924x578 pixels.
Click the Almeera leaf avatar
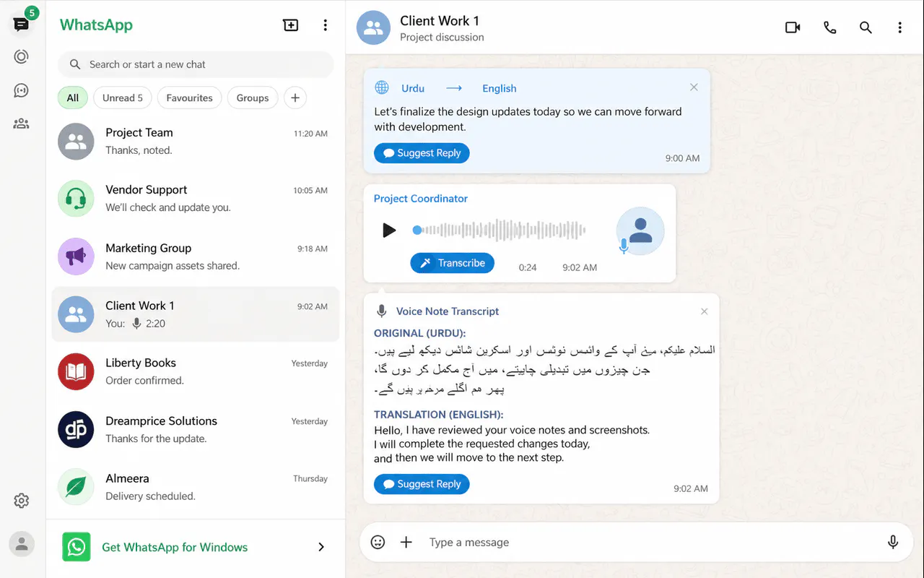click(76, 487)
